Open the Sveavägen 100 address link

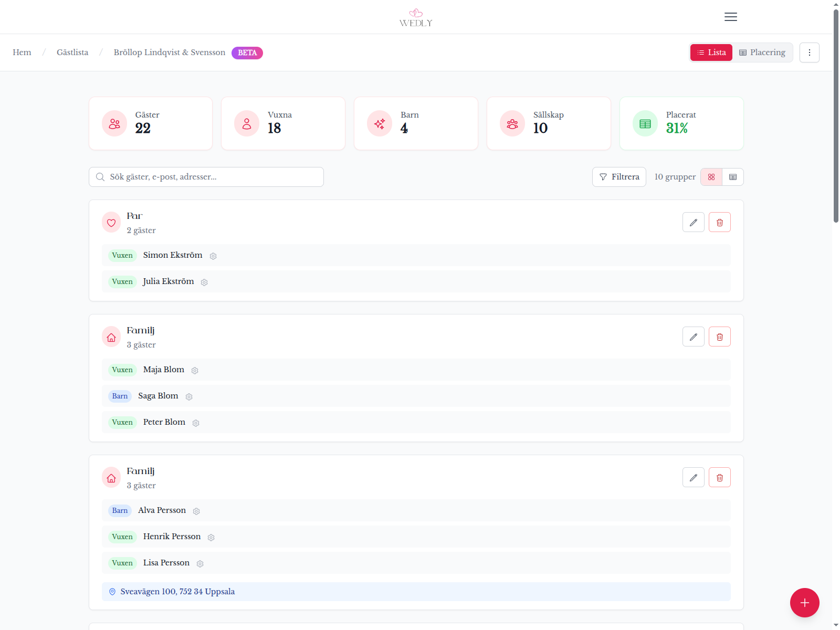coord(177,592)
